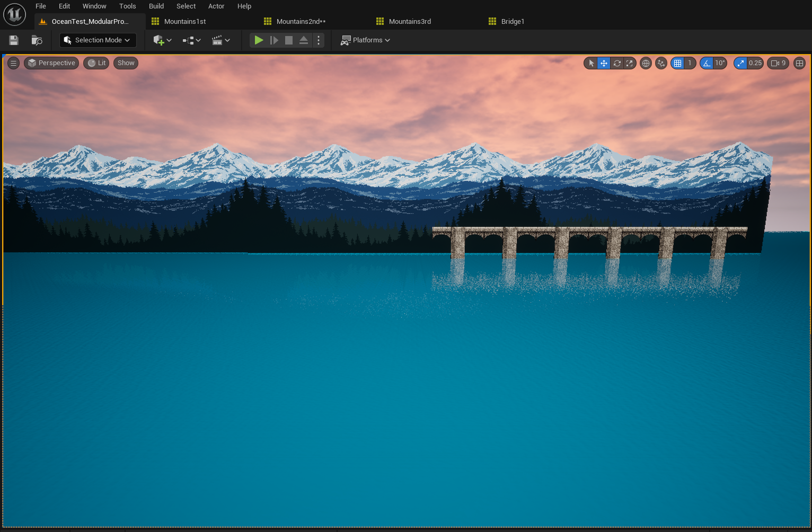Change the scale snap value 0.25
This screenshot has width=812, height=532.
pyautogui.click(x=755, y=63)
